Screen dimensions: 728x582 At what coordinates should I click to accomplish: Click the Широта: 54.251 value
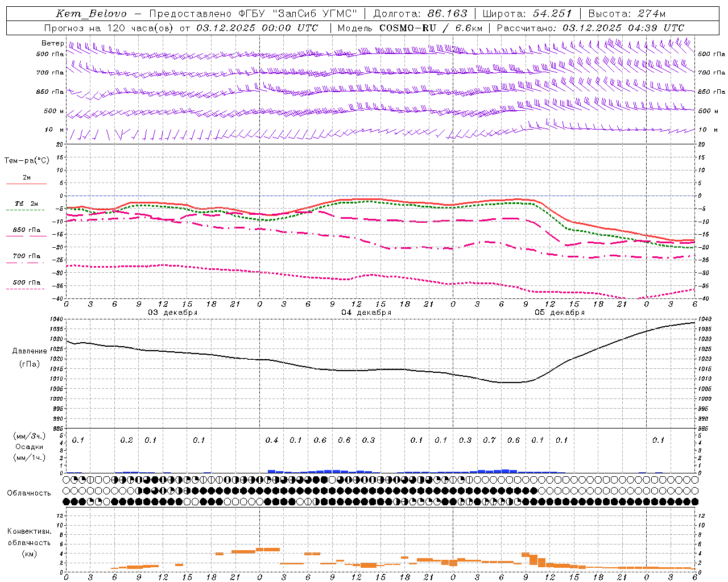(x=527, y=14)
